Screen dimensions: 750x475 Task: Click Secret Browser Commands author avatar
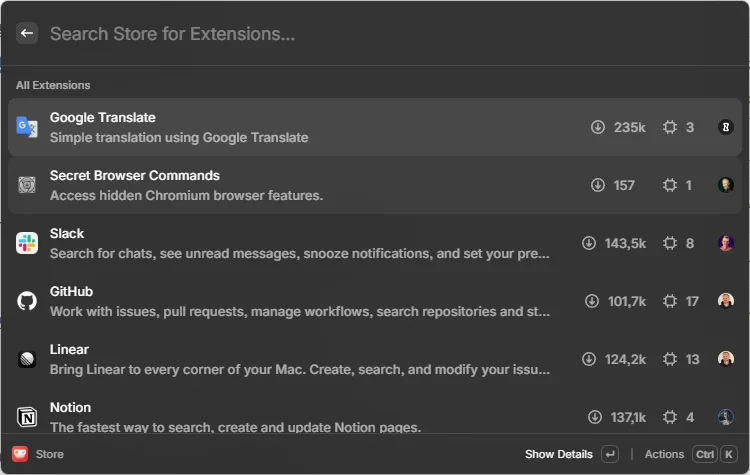point(726,185)
